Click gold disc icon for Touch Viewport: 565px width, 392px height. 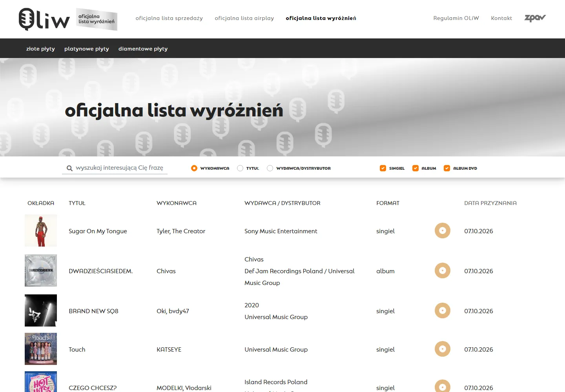443,349
